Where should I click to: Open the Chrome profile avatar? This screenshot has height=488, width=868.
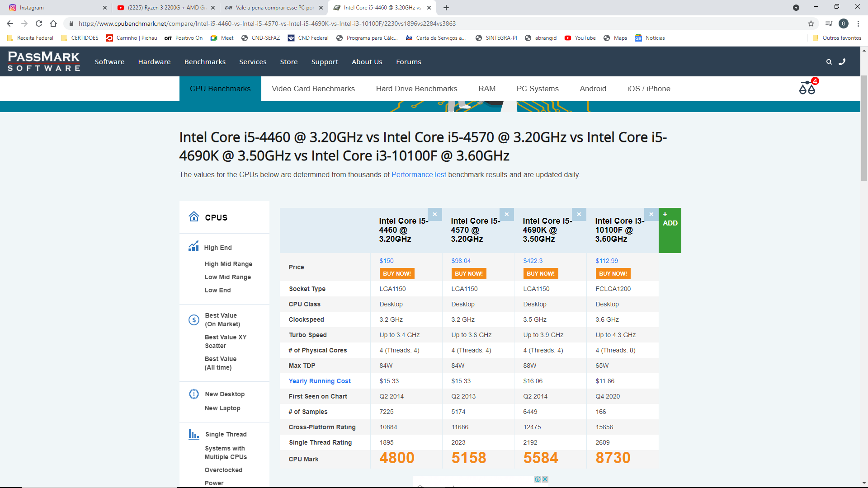[x=844, y=23]
